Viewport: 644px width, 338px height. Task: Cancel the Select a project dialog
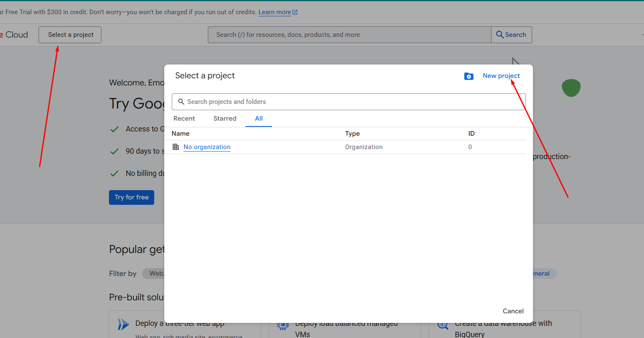[x=513, y=311]
